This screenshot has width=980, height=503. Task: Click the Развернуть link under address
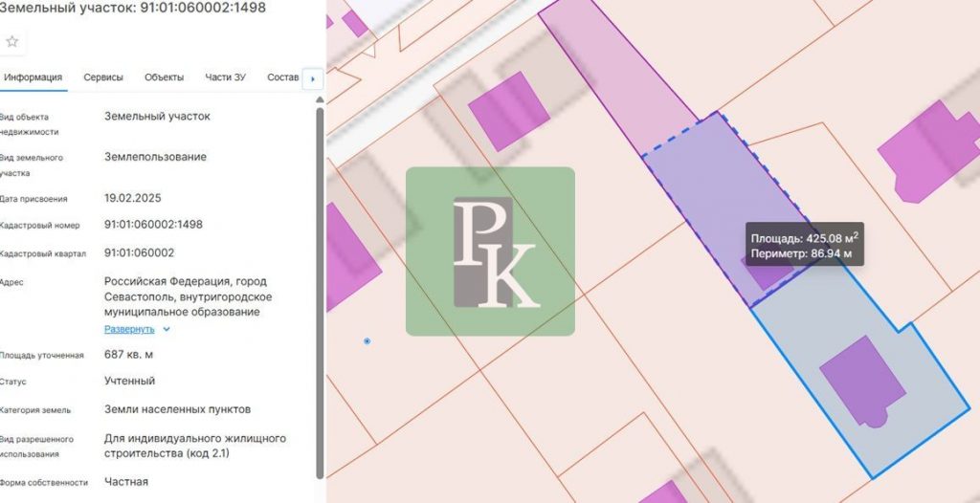coord(129,329)
